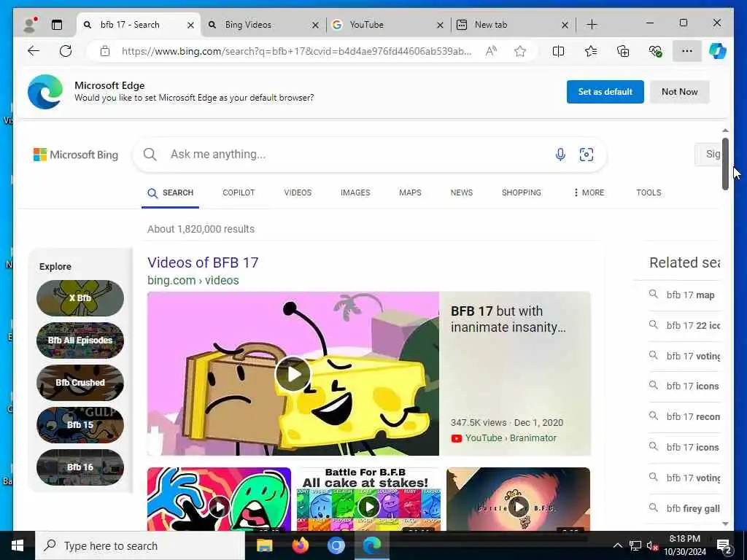This screenshot has height=560, width=747.
Task: Open the Settings and more ellipsis menu
Action: (687, 51)
